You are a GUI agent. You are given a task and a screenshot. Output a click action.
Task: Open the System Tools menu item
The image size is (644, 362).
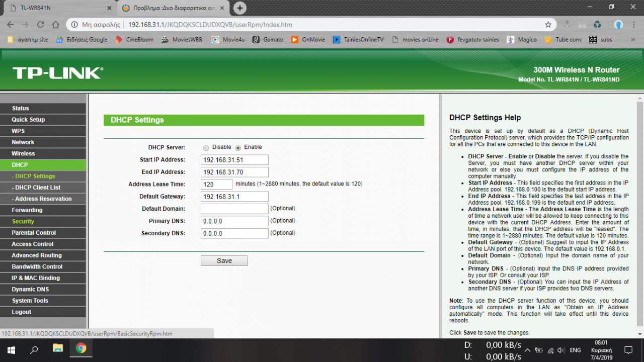[x=43, y=301]
